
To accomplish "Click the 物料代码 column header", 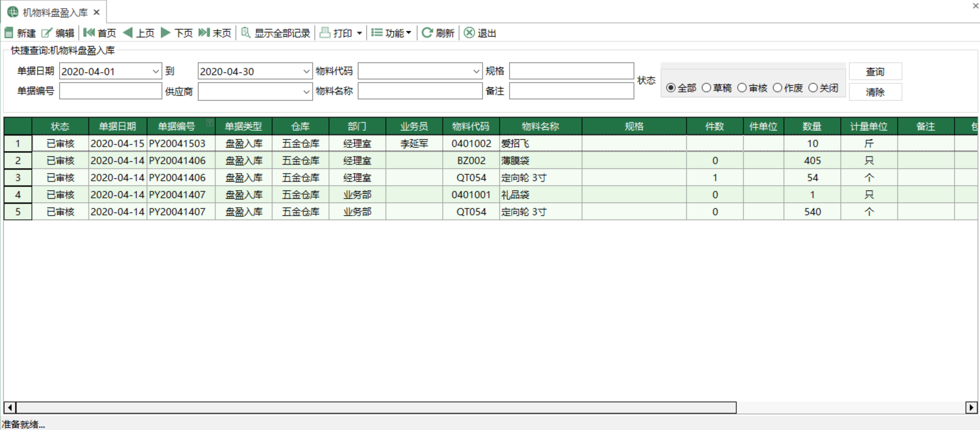I will (471, 127).
